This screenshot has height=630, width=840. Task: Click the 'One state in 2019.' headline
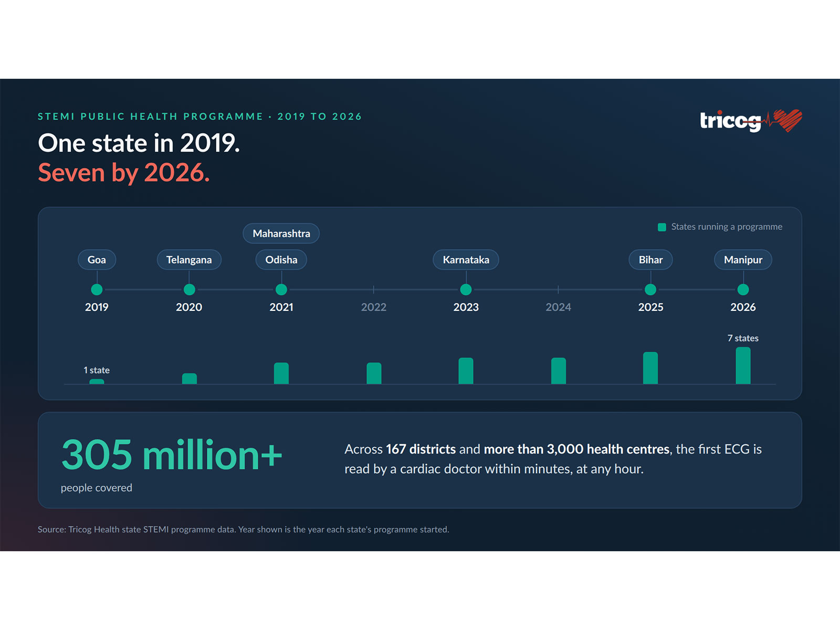(x=139, y=143)
